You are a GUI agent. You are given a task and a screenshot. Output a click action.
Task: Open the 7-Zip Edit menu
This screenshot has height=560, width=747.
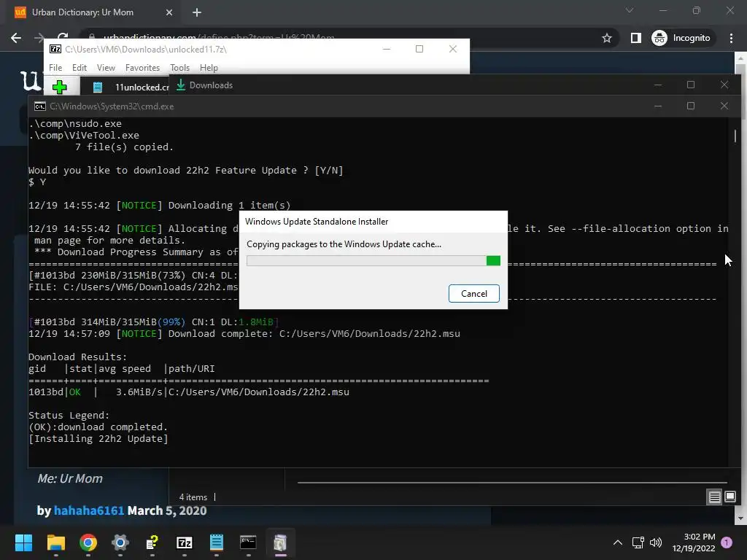pos(79,68)
